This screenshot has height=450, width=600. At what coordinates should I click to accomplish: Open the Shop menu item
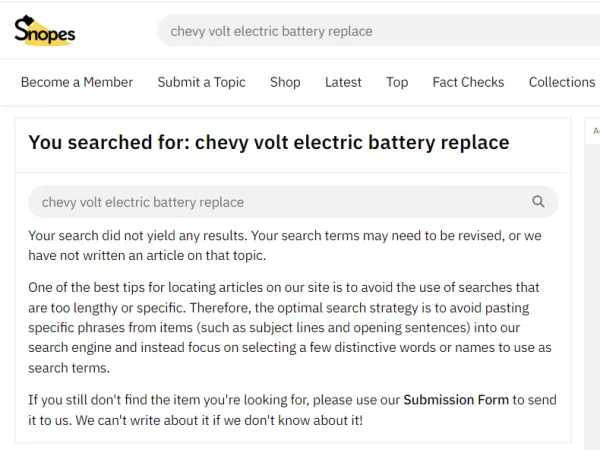(x=285, y=82)
